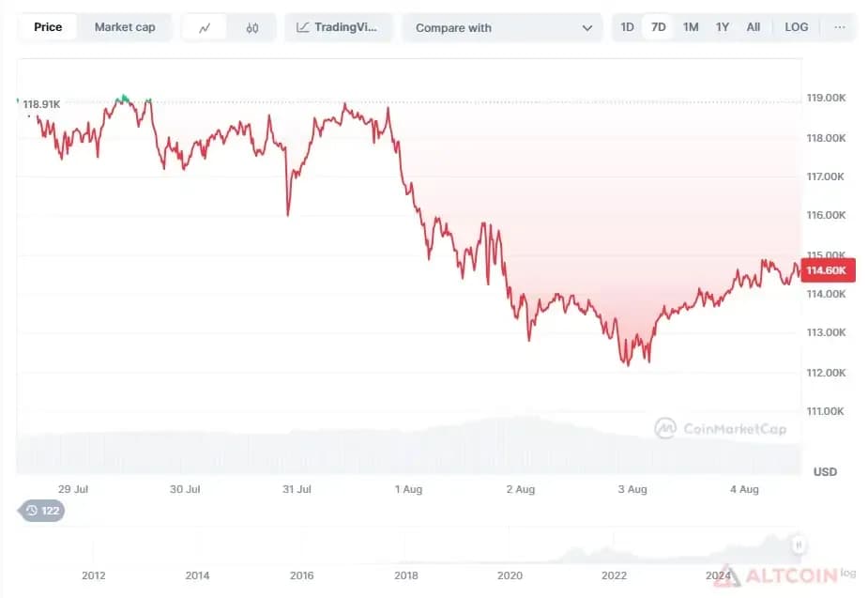
Task: Set chart range to 1D
Action: (627, 27)
